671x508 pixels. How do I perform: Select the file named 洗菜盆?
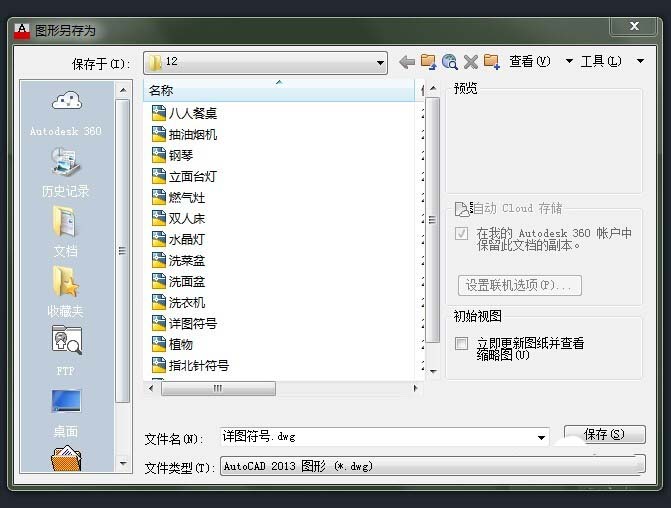point(187,260)
